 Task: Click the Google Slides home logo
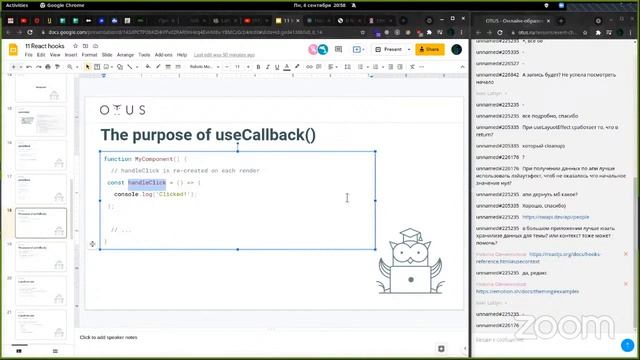pyautogui.click(x=13, y=49)
